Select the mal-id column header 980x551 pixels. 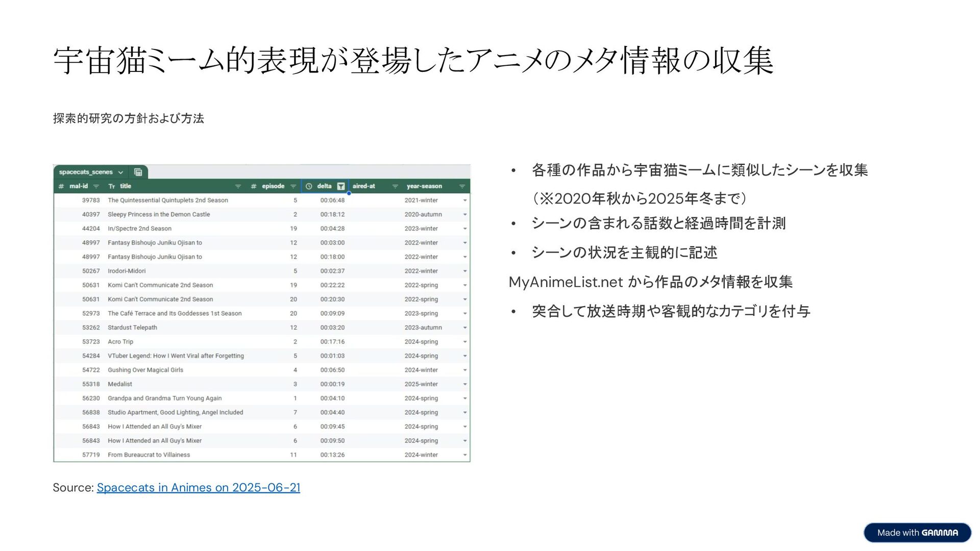click(79, 186)
